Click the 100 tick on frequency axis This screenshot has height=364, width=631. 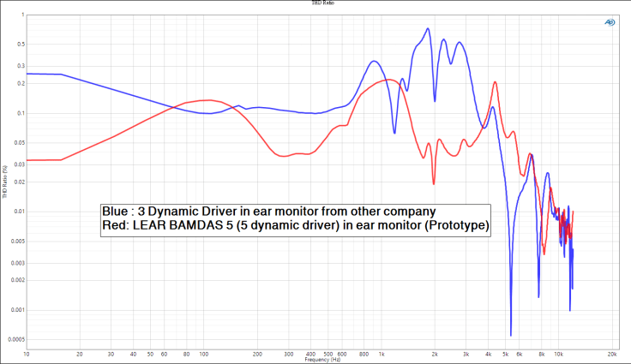[204, 353]
